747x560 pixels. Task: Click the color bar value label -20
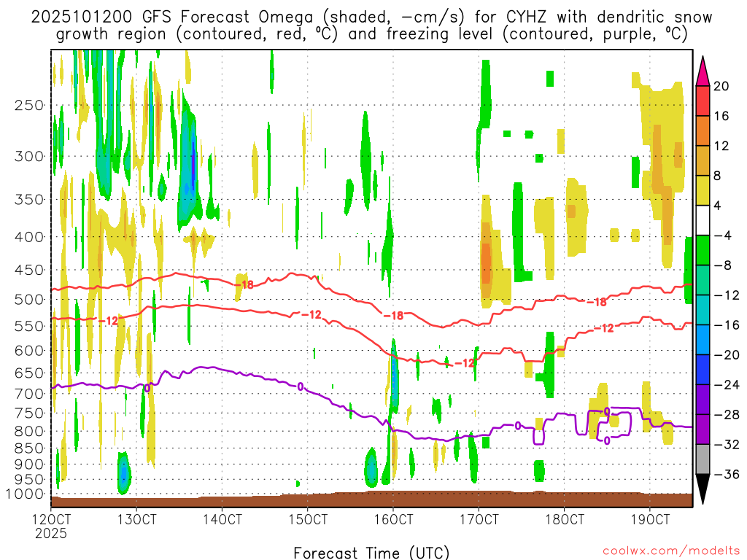tap(726, 355)
